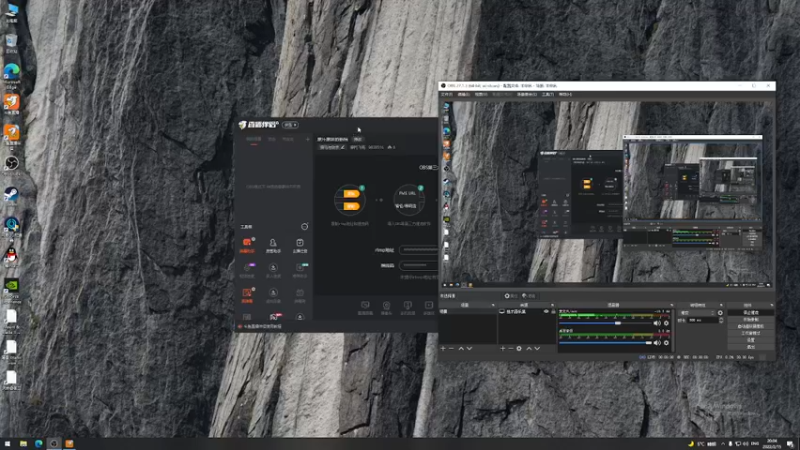Click the stream key input field
Screen dimensions: 800x450
(x=418, y=265)
